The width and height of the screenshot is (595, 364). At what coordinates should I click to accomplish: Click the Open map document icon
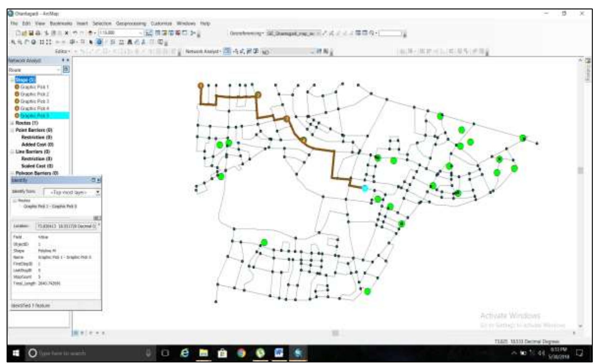click(25, 33)
